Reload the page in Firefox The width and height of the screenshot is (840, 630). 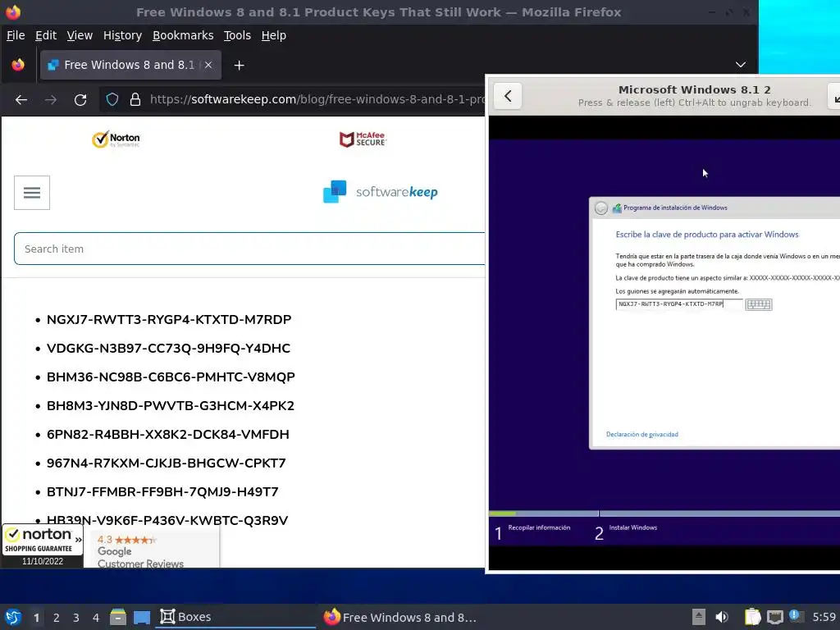80,99
